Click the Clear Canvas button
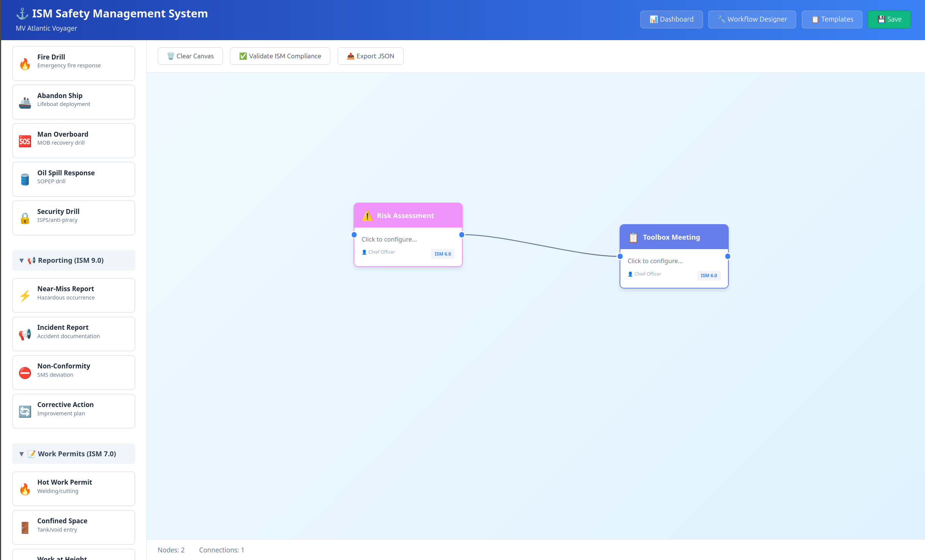 point(190,56)
